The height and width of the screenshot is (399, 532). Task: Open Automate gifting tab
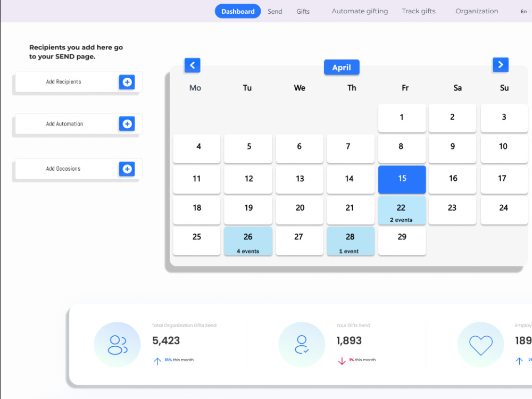click(360, 11)
